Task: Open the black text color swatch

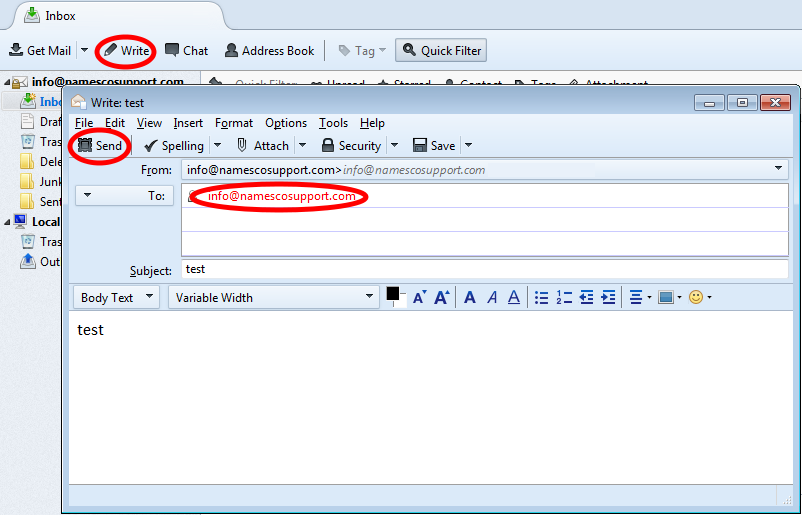Action: 393,294
